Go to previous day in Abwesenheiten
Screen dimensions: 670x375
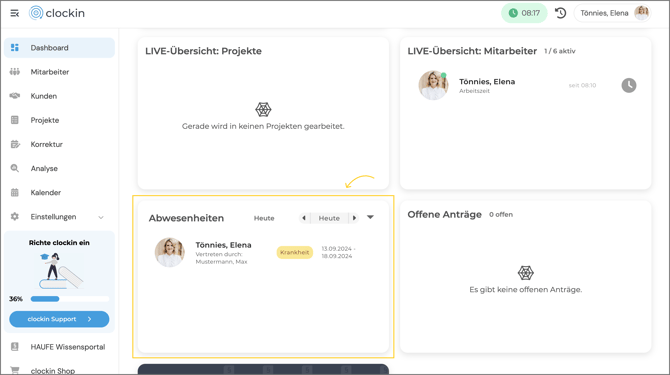point(304,218)
